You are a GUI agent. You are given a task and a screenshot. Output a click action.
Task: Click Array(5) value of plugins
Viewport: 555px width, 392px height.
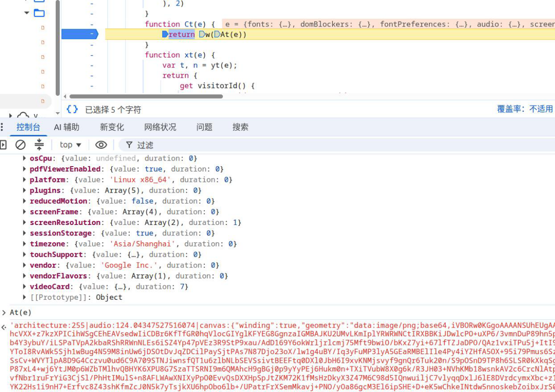pos(122,190)
